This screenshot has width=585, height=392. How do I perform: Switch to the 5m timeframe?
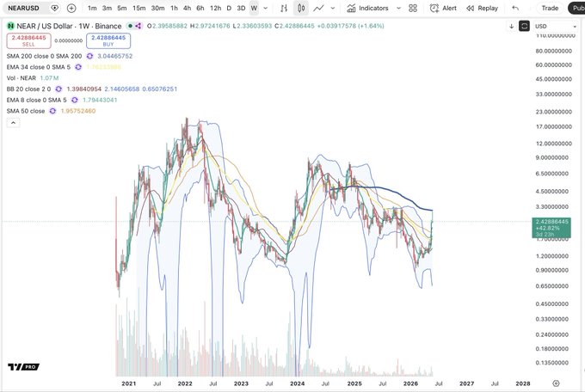122,8
